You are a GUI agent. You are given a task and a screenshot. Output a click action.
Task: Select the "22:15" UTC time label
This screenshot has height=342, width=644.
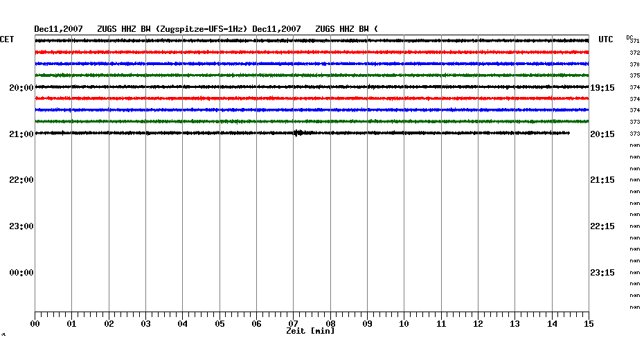tap(602, 226)
